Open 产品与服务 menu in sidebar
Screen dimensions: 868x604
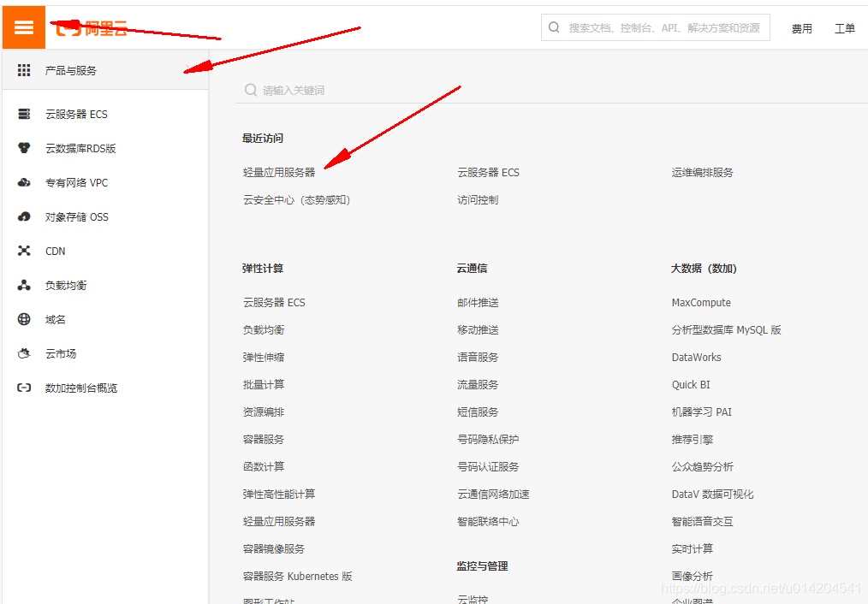(x=105, y=70)
